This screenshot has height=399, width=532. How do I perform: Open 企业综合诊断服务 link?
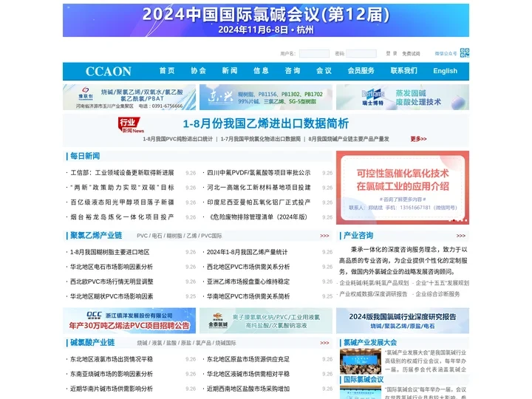pos(437,294)
